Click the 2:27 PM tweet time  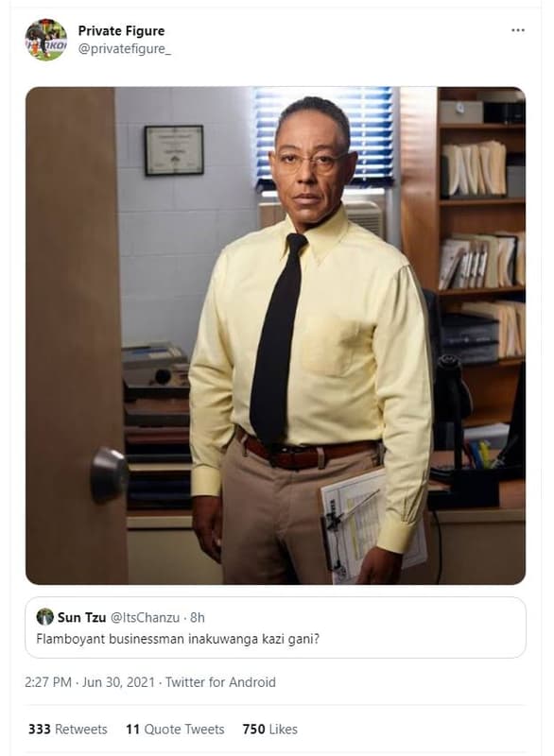(x=48, y=682)
